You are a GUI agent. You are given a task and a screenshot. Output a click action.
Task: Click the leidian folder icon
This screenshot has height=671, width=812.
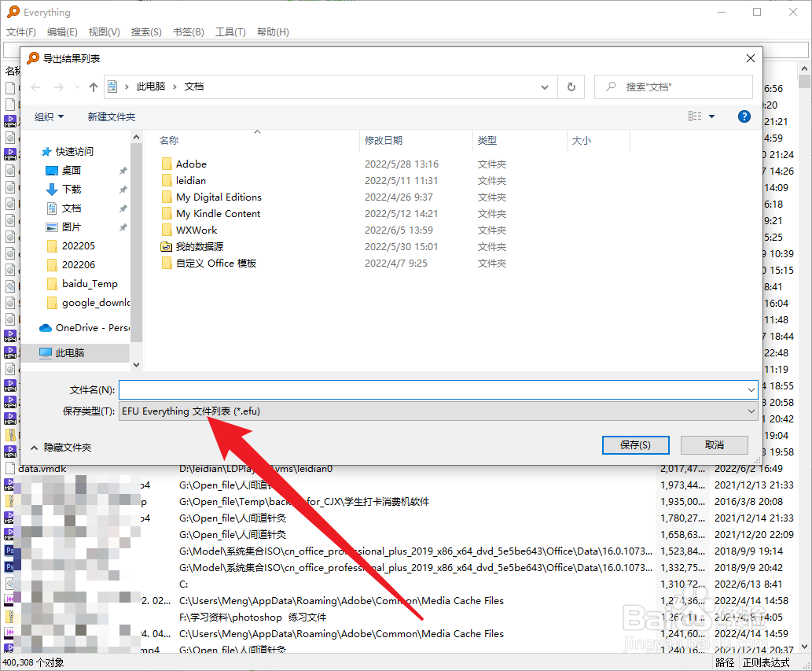[167, 181]
